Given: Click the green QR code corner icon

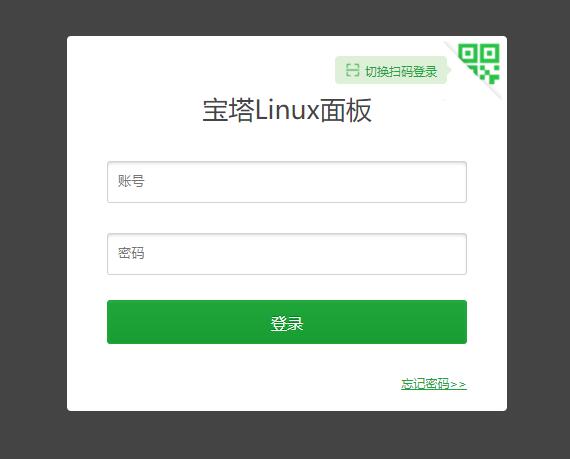Looking at the screenshot, I should pos(479,63).
